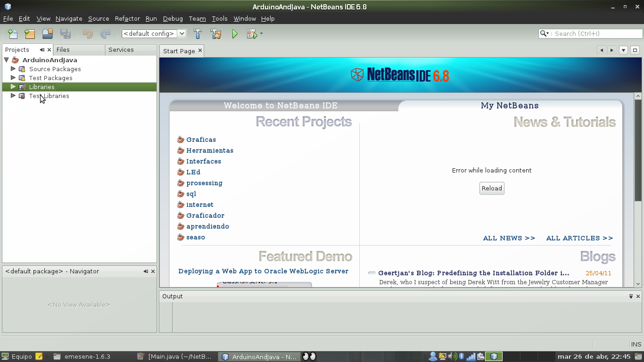Expand the highlighted Libraries node

pyautogui.click(x=13, y=87)
